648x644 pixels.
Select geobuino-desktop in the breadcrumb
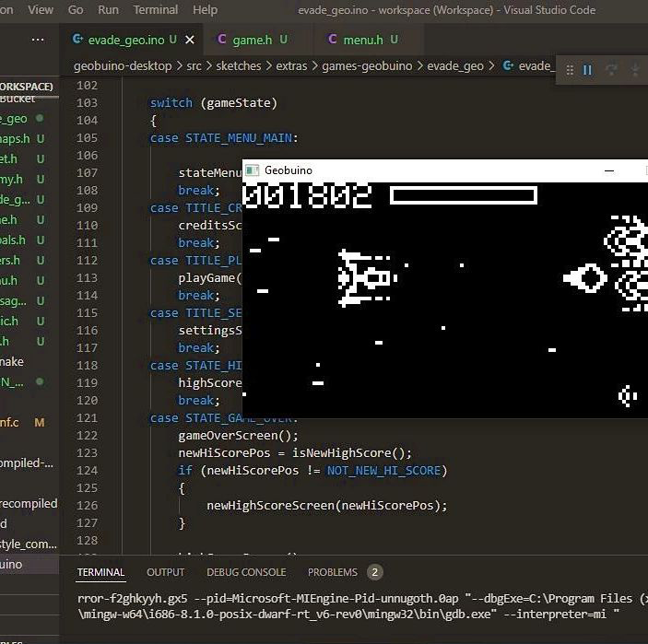pyautogui.click(x=123, y=66)
